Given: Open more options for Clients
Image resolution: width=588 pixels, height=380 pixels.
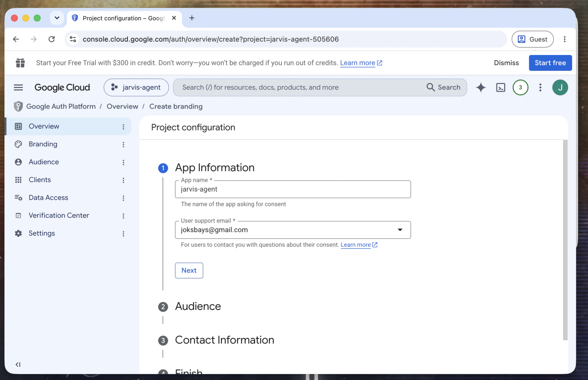Looking at the screenshot, I should point(123,180).
